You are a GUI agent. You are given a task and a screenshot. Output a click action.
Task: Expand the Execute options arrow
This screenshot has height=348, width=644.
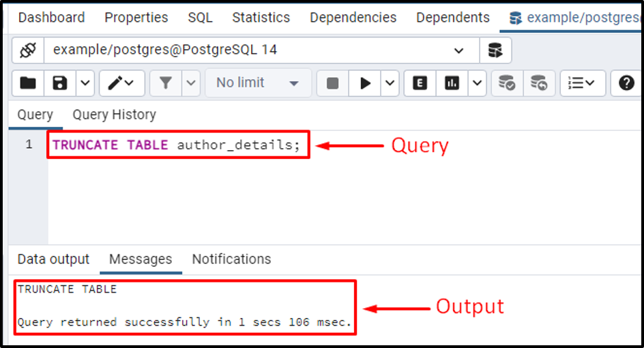click(390, 83)
